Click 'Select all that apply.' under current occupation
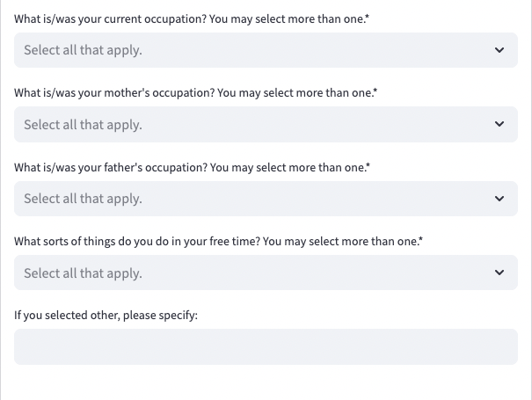This screenshot has height=400, width=532. [x=83, y=50]
